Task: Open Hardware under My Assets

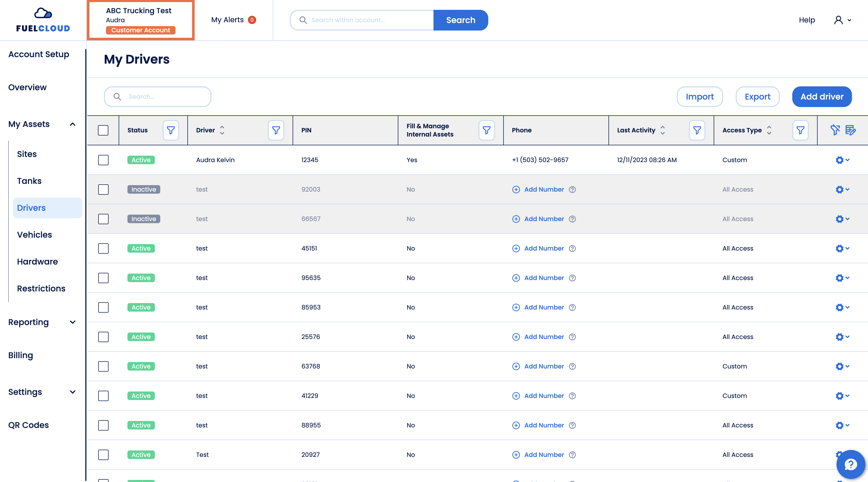Action: pos(37,262)
